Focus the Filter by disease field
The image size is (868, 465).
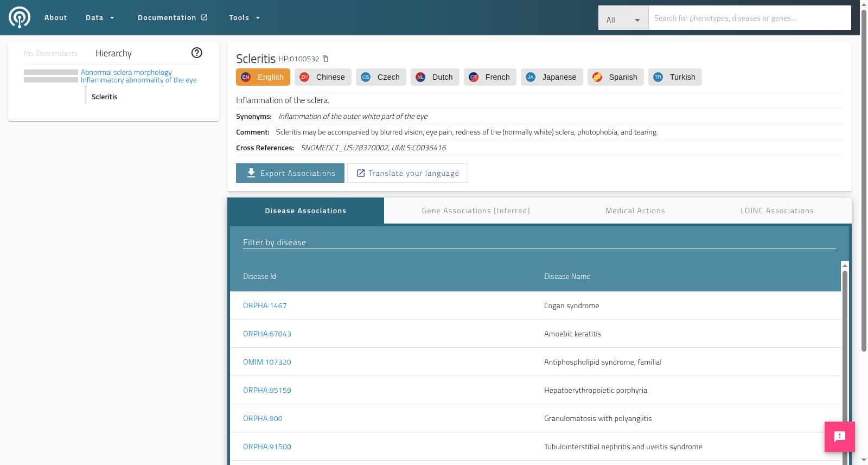pos(539,242)
